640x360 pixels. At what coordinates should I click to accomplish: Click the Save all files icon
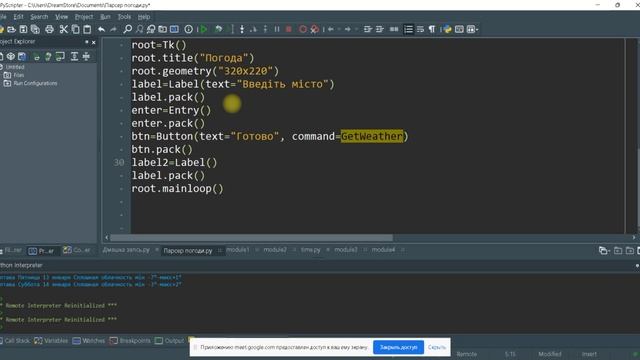tap(35, 29)
